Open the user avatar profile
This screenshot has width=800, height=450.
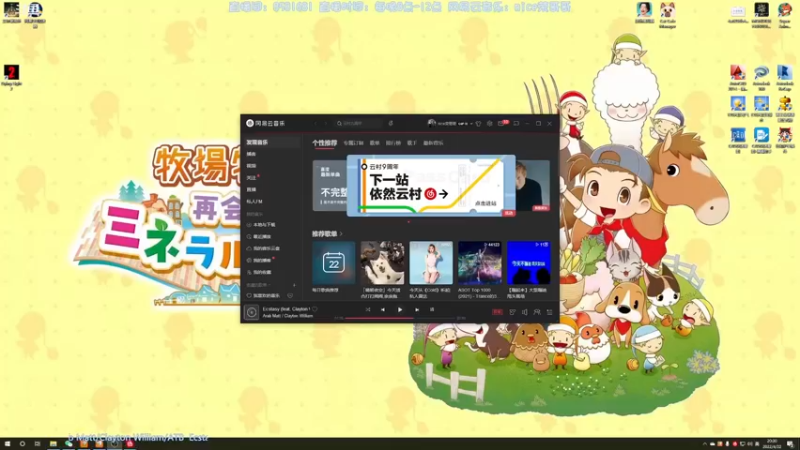pyautogui.click(x=432, y=123)
